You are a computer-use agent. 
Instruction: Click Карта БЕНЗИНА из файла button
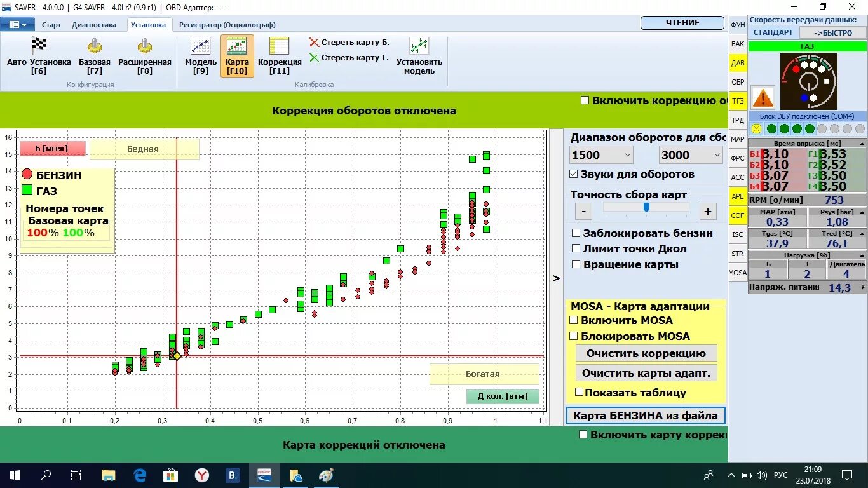646,416
